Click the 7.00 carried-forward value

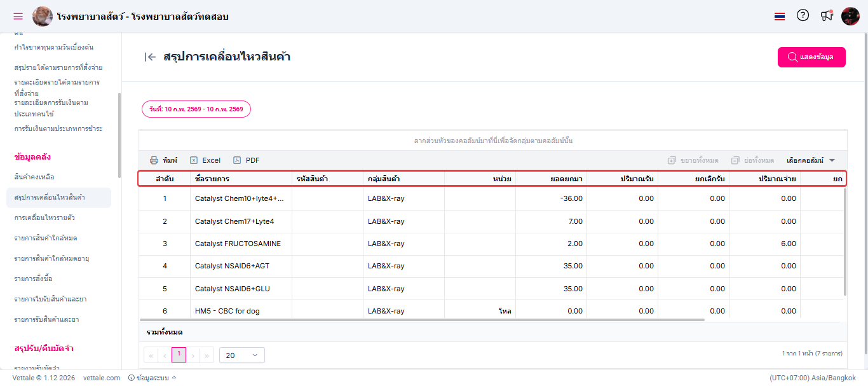[x=575, y=221]
